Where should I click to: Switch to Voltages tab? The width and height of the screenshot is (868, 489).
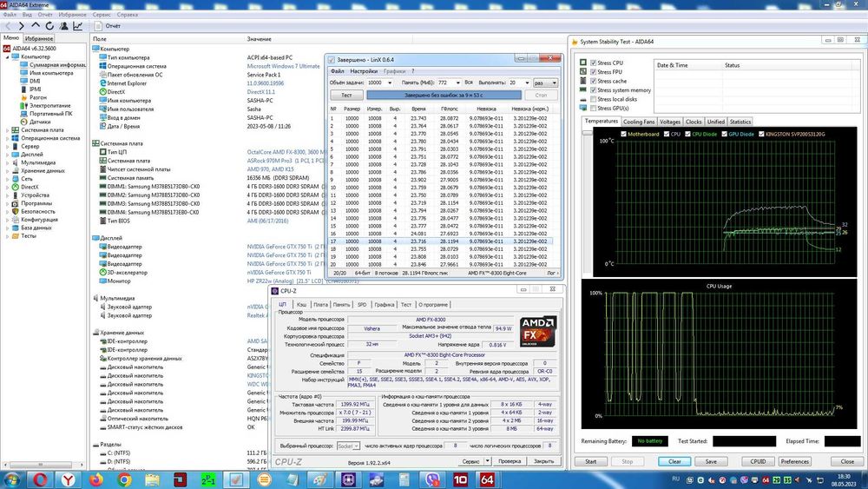670,122
